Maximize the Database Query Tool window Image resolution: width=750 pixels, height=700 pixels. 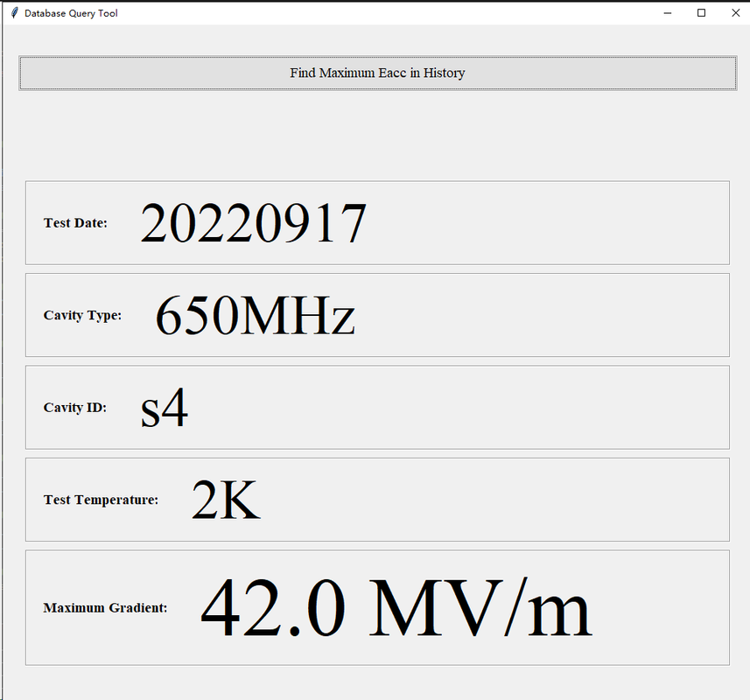coord(701,13)
